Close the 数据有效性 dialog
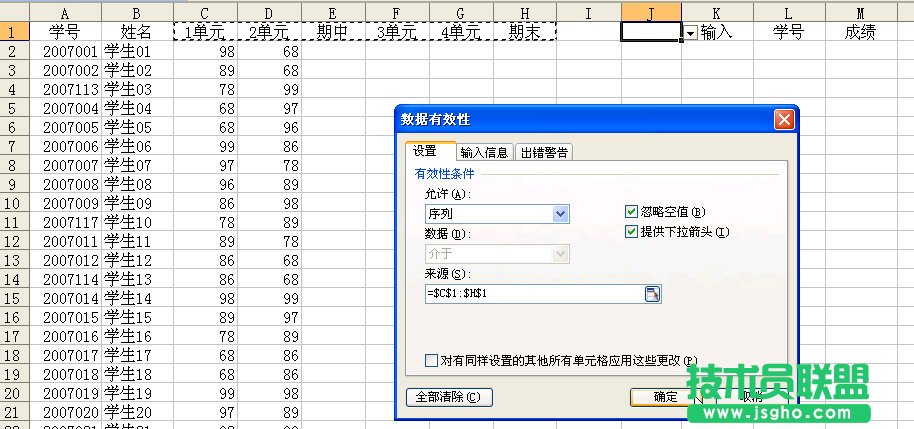 click(x=784, y=120)
